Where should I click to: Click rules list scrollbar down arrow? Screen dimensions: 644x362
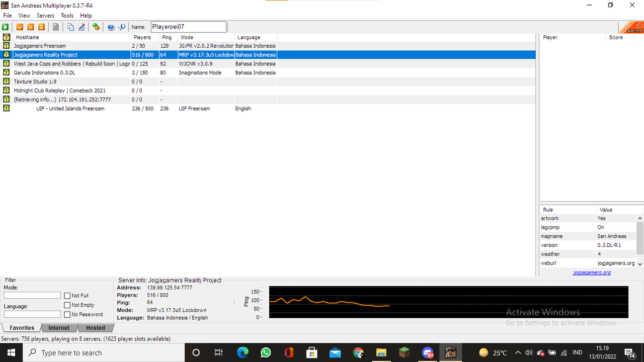640,263
